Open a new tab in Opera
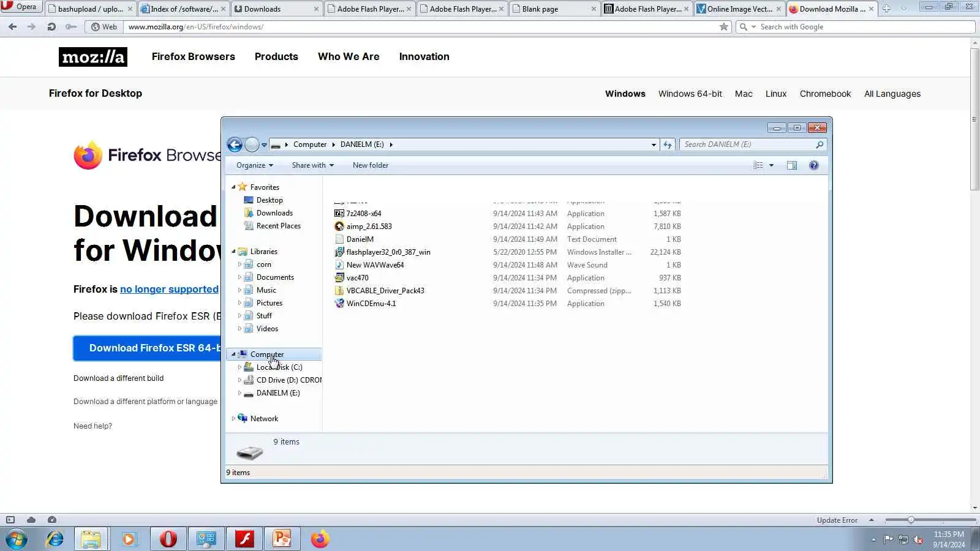Screen dimensions: 980x551 (x=886, y=9)
